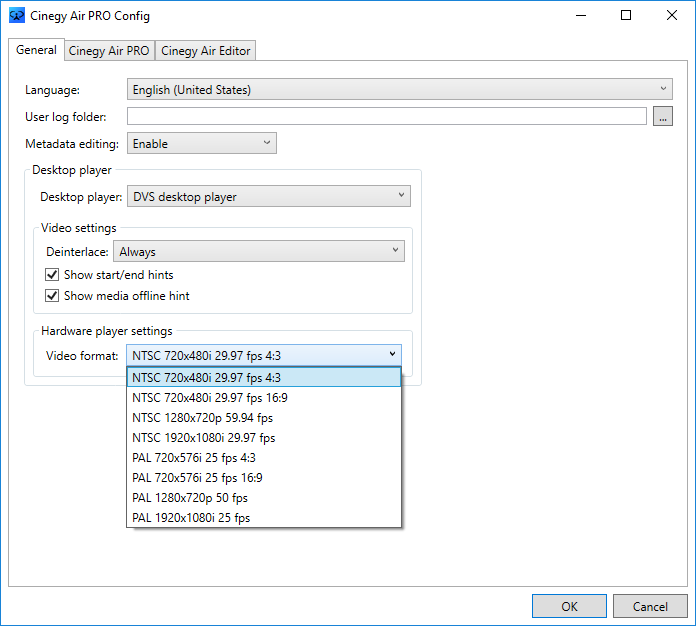
Task: Select PAL 720x576i 25 fps 4:3 option
Action: pyautogui.click(x=264, y=457)
